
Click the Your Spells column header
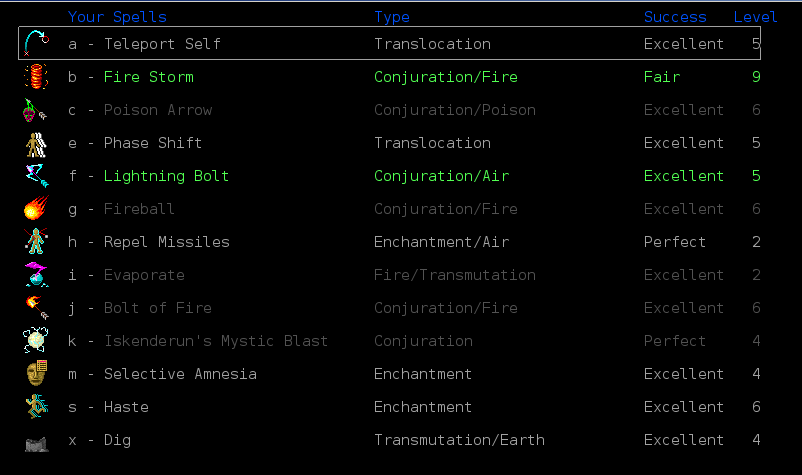point(117,17)
